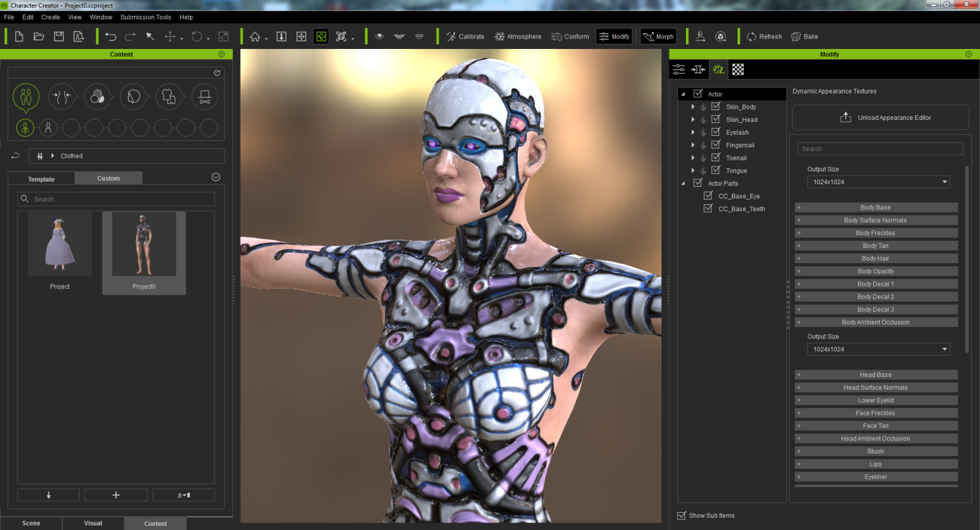Open the Skin materials category circle icon
980x530 pixels.
(97, 97)
